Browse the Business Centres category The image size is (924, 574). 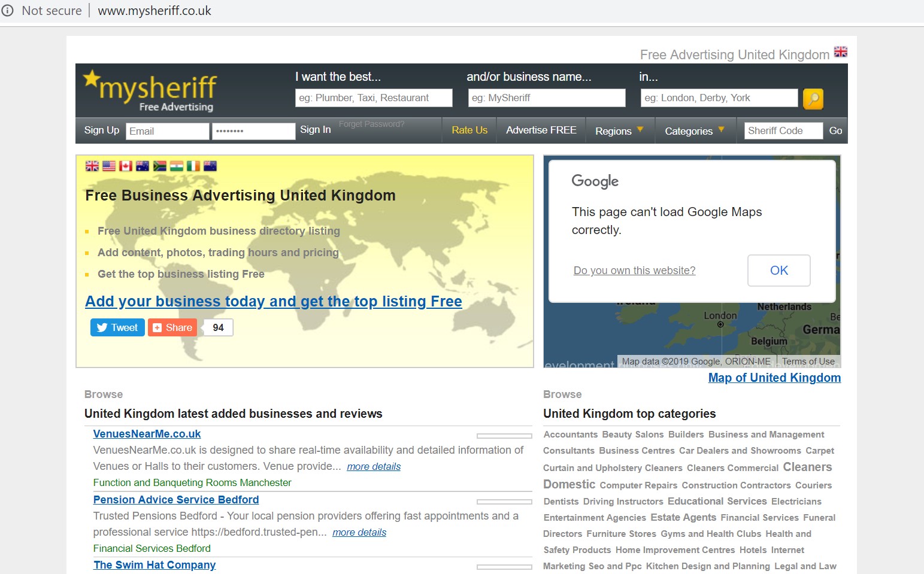tap(637, 451)
